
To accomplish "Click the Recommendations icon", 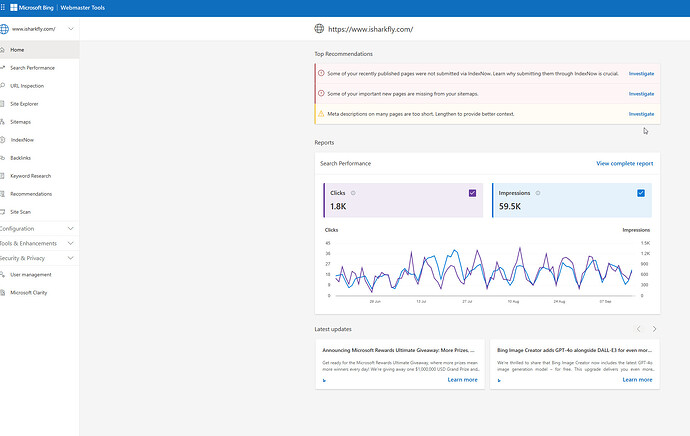I will pyautogui.click(x=2, y=194).
